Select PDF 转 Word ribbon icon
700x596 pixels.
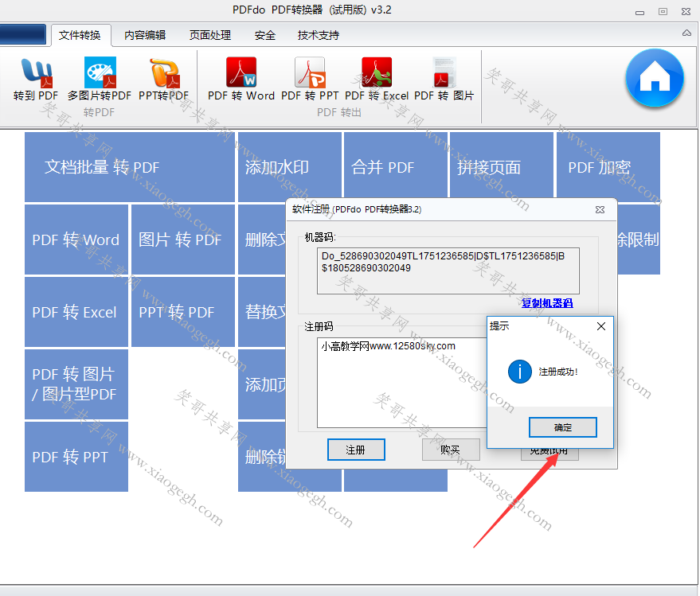tap(241, 80)
